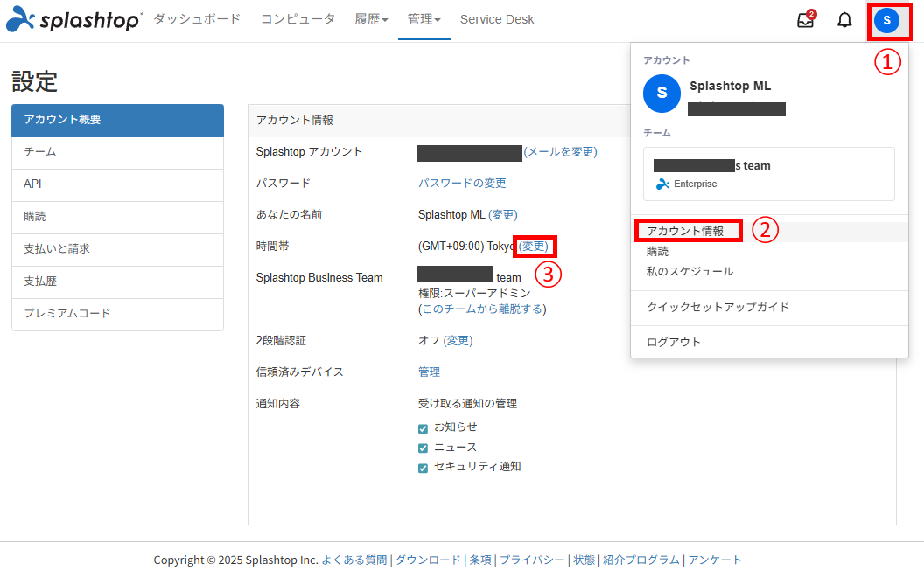Open プライバシー link in the footer
This screenshot has width=924, height=570.
[x=532, y=560]
